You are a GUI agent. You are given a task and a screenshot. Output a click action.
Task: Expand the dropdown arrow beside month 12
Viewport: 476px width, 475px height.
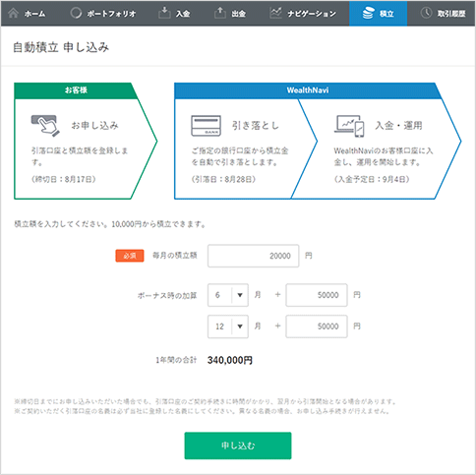[x=240, y=327]
